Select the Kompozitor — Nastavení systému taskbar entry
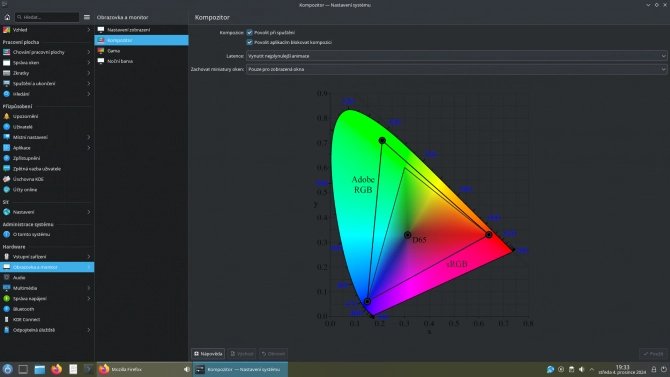The width and height of the screenshot is (670, 377). click(x=240, y=369)
